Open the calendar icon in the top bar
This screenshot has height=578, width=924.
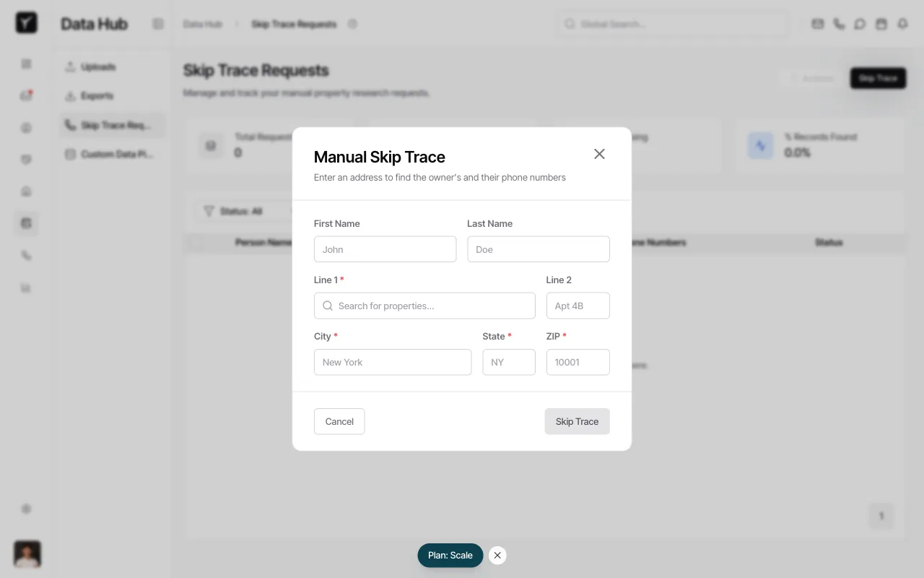(x=881, y=24)
